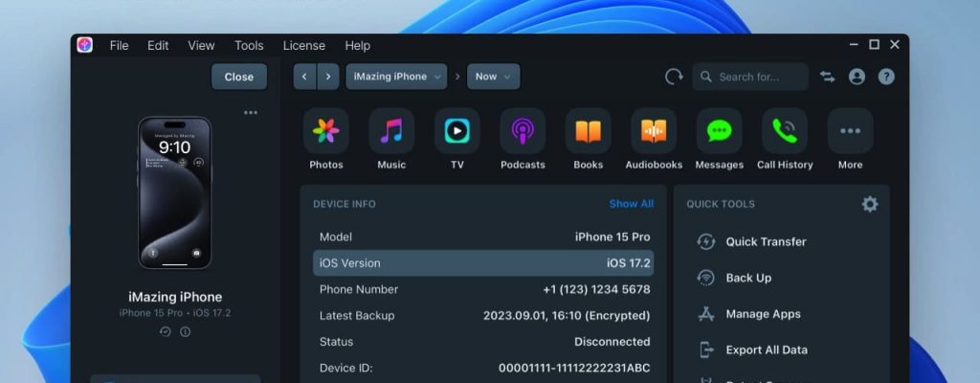Click the iMazing iPhone device name
The width and height of the screenshot is (980, 383).
[x=175, y=297]
